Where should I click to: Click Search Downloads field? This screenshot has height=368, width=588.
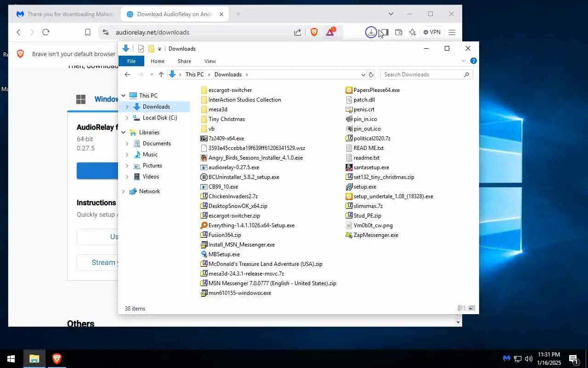[426, 75]
